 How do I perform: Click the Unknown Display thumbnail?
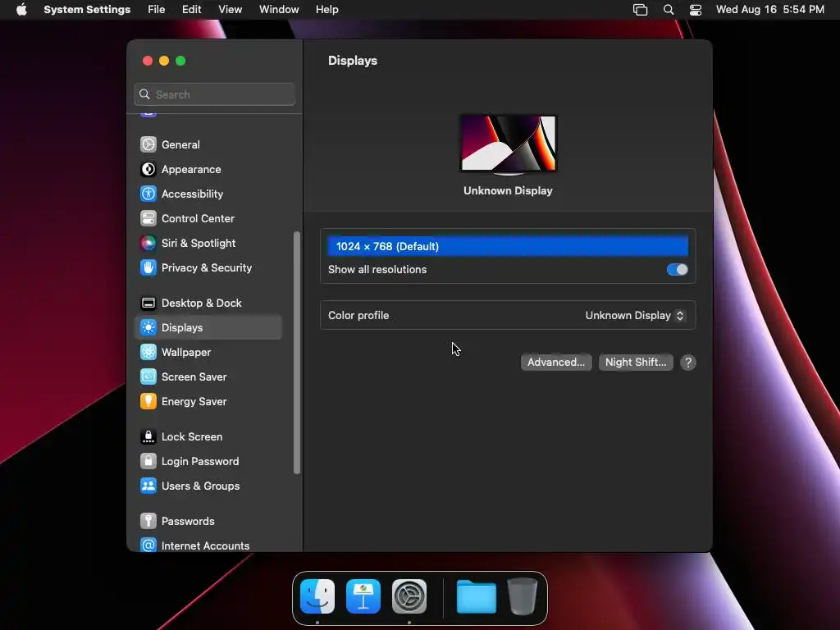[x=509, y=144]
